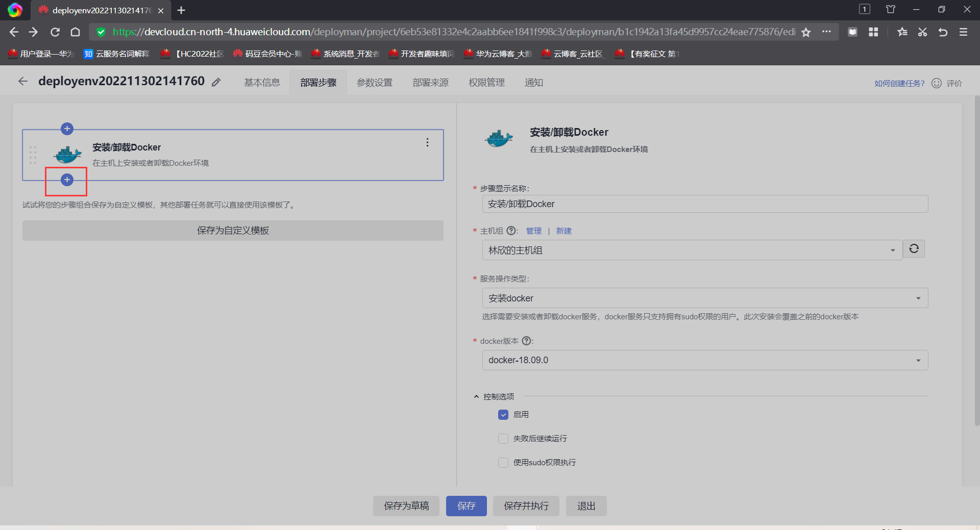The image size is (980, 530).
Task: Go back using the arrow beside task name
Action: click(23, 81)
